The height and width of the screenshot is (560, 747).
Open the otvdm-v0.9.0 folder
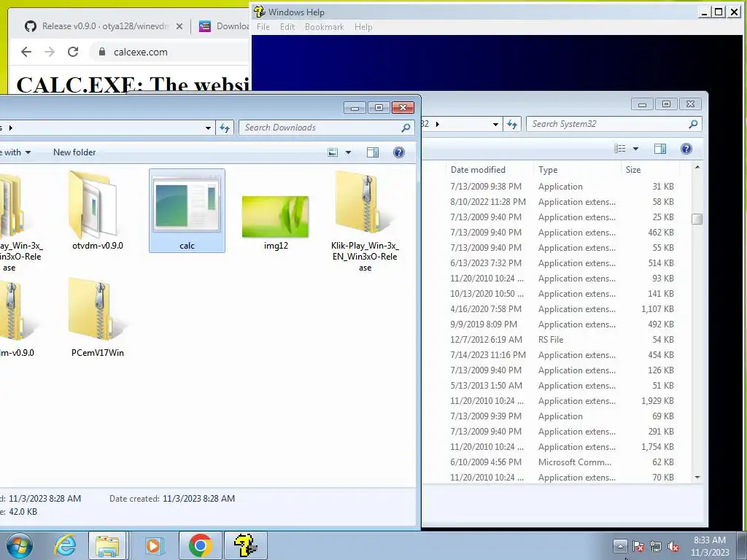click(x=97, y=210)
